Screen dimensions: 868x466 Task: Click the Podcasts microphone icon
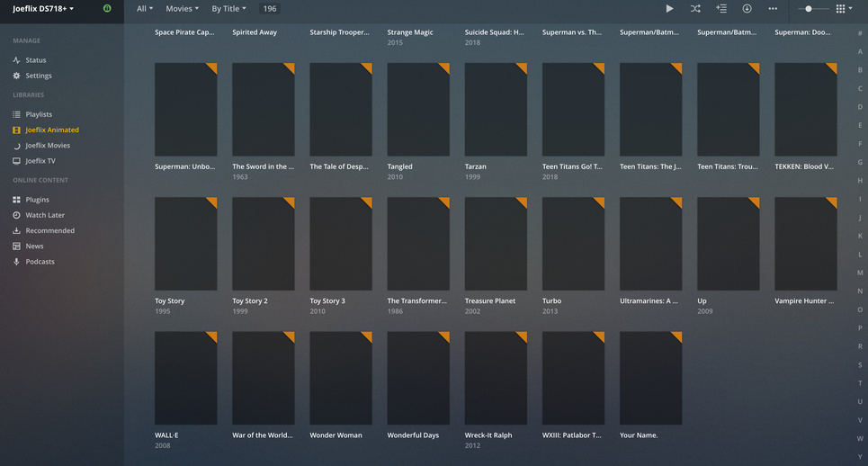(16, 261)
